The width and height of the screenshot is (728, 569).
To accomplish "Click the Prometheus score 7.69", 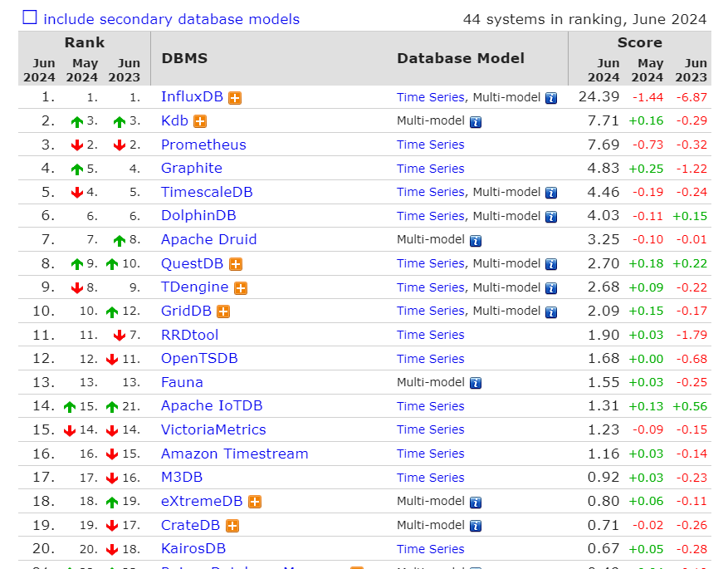I will [x=603, y=145].
